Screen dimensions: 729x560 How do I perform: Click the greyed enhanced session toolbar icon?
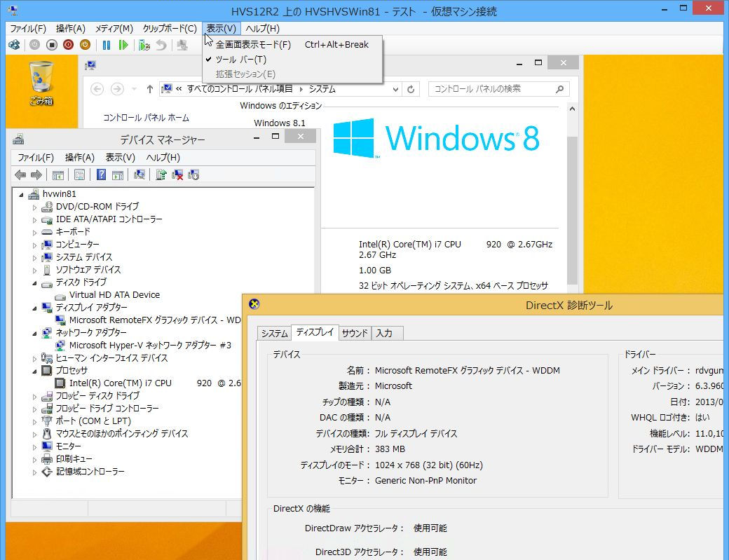(182, 45)
